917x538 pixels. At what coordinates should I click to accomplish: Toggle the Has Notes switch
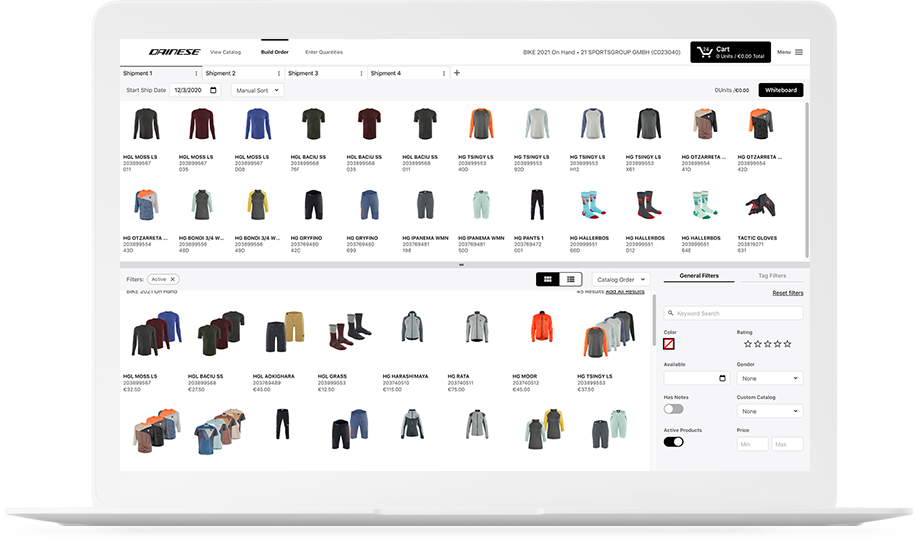coord(673,409)
